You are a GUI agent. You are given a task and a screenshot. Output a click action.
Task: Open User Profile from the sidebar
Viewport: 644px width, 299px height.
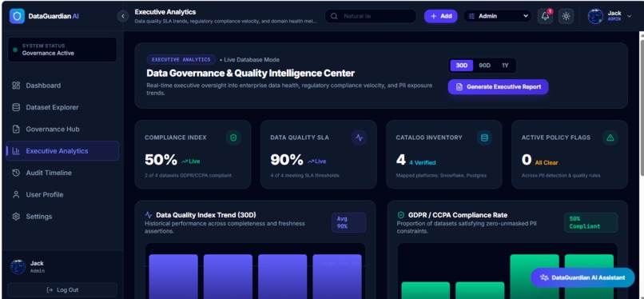point(62,194)
